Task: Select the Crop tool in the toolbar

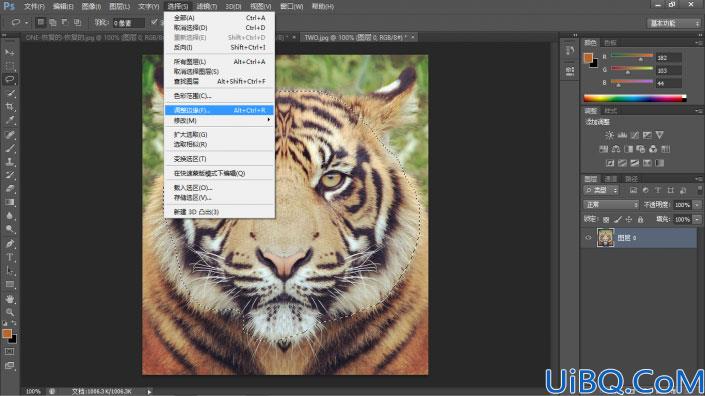Action: [9, 107]
